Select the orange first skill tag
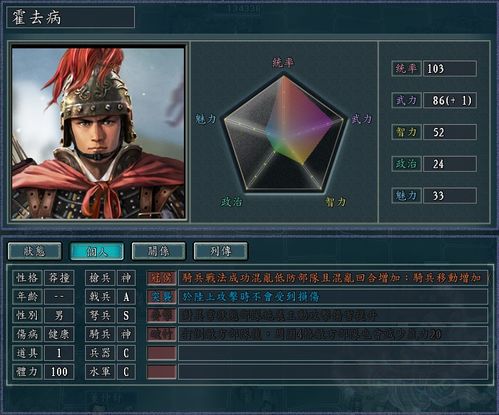The width and height of the screenshot is (499, 415). tap(162, 278)
